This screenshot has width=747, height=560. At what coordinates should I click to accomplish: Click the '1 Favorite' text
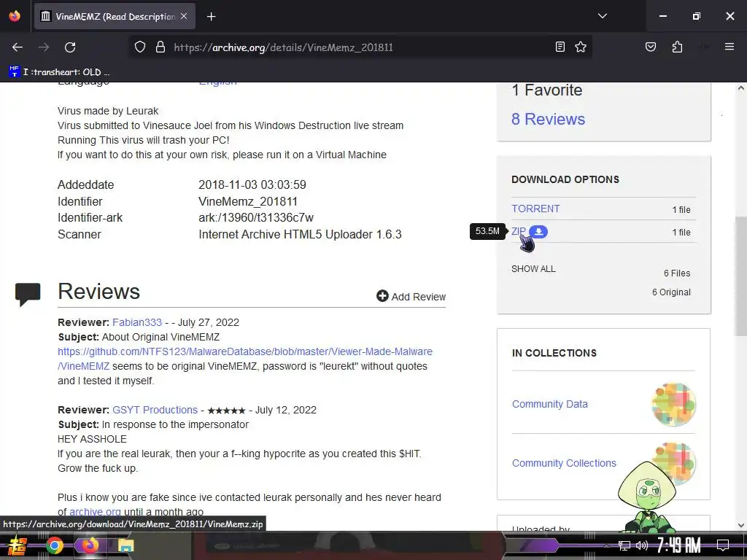[x=547, y=90]
